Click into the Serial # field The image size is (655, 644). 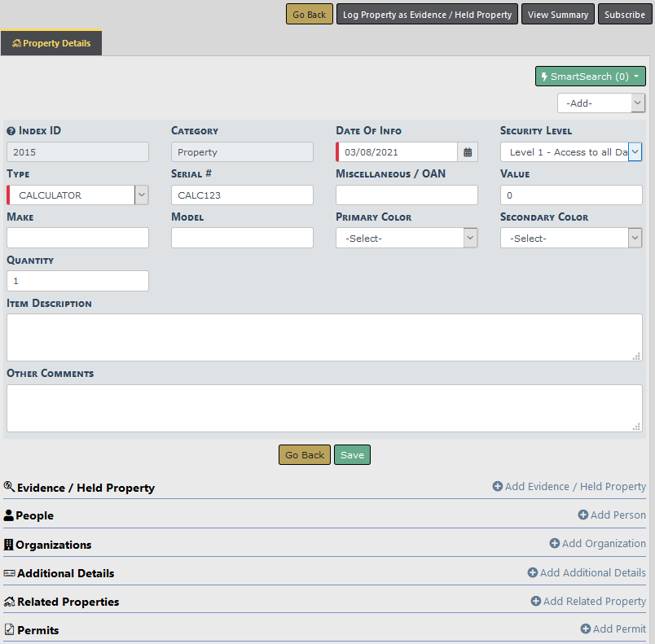pos(242,195)
